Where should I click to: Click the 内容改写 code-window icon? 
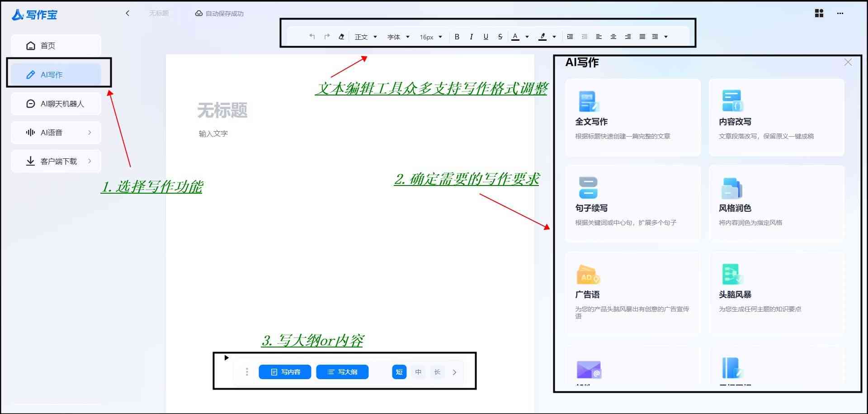click(x=732, y=101)
